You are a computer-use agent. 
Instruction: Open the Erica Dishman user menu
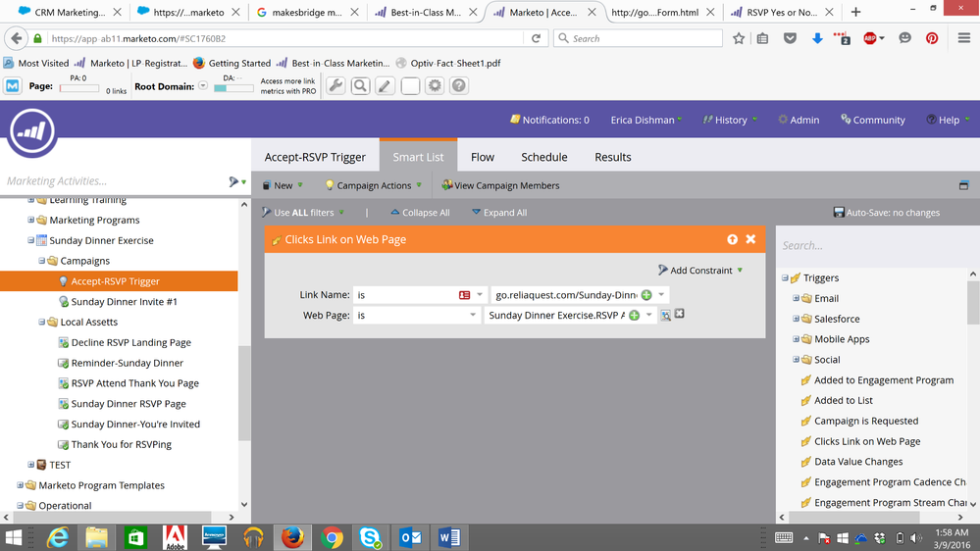[x=646, y=120]
